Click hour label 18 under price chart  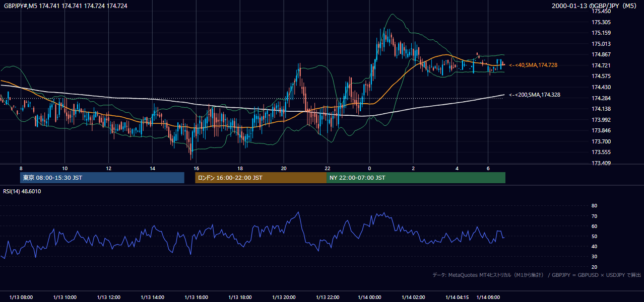(240, 168)
